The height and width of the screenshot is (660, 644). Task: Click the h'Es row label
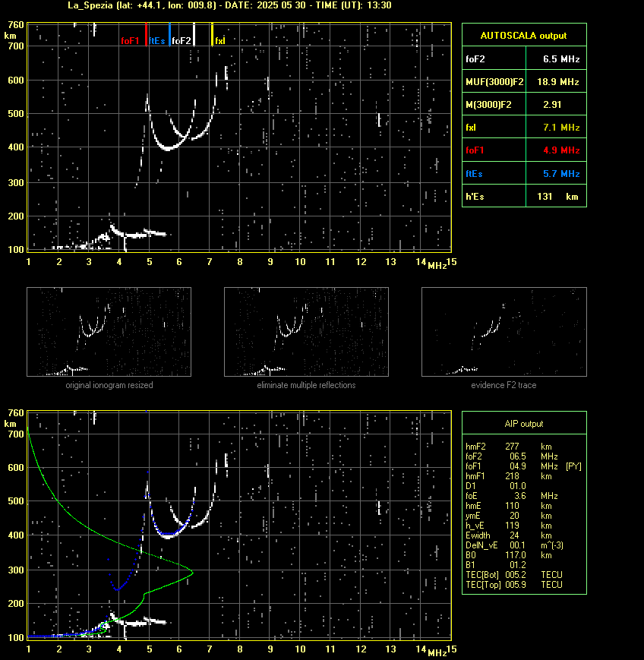coord(475,197)
